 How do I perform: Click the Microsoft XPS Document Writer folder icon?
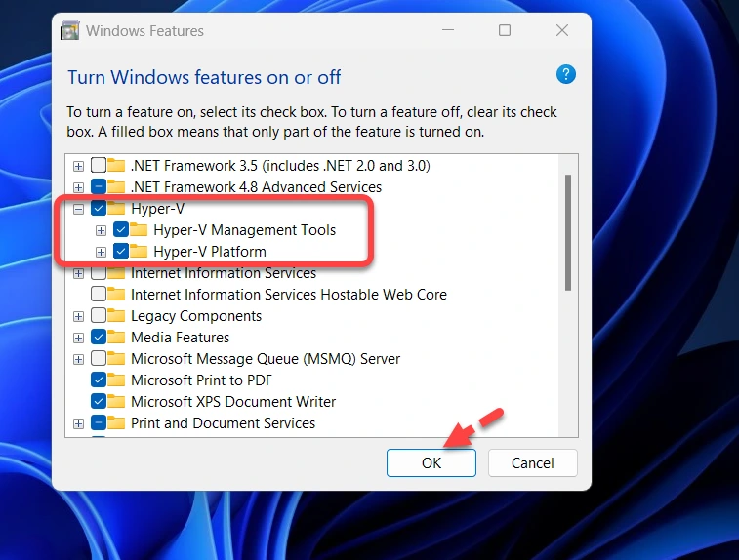click(116, 401)
